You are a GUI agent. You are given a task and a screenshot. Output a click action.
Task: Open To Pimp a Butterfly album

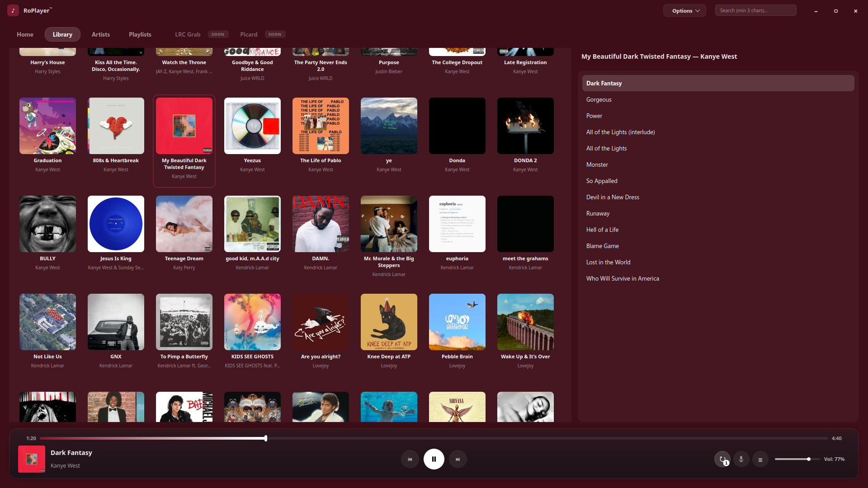[184, 322]
